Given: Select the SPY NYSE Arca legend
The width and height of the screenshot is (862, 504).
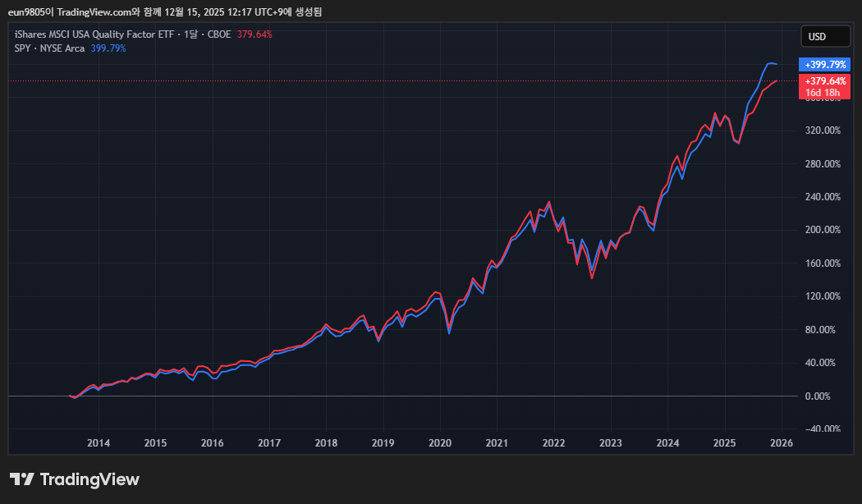Looking at the screenshot, I should click(49, 48).
